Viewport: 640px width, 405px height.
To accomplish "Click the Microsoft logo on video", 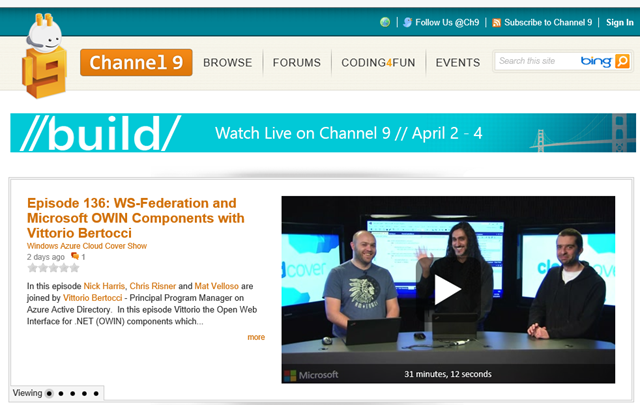I will point(311,375).
